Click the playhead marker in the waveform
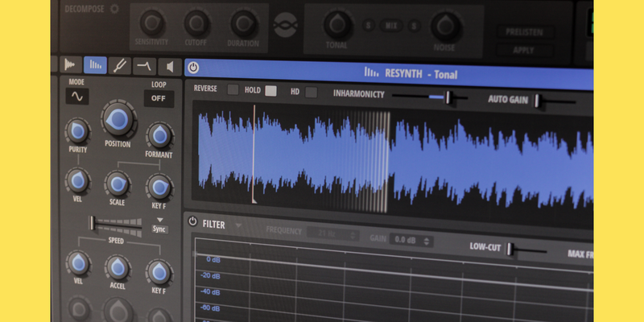 [254, 157]
